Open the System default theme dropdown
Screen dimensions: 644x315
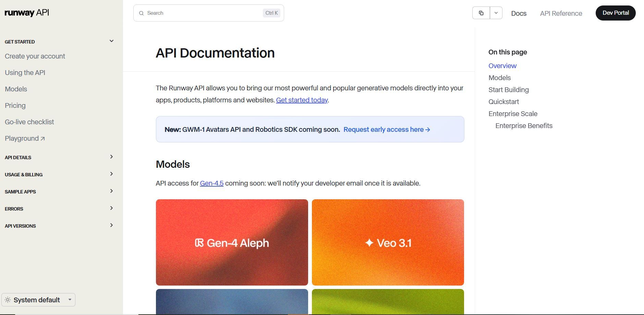tap(38, 300)
